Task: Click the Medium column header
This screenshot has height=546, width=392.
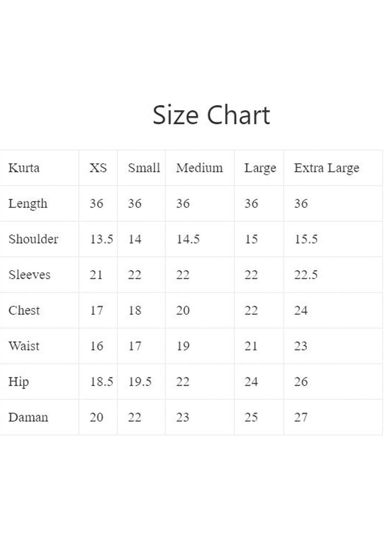Action: click(x=199, y=168)
